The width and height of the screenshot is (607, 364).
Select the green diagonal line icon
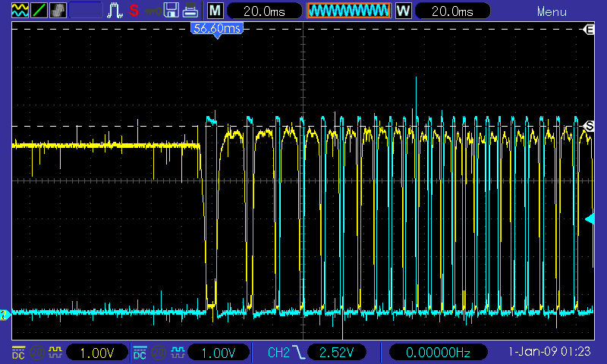[39, 11]
